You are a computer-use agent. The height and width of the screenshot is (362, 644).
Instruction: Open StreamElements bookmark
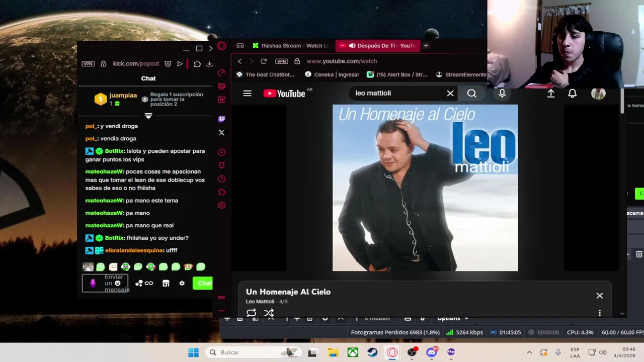pyautogui.click(x=461, y=74)
